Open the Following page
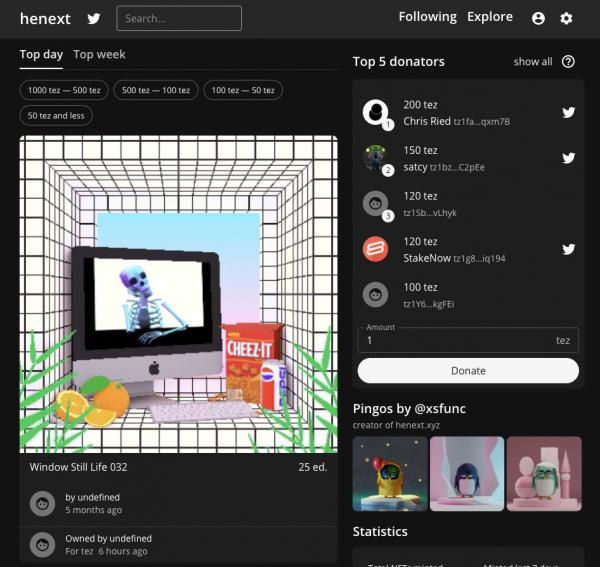The height and width of the screenshot is (567, 600). pyautogui.click(x=427, y=17)
